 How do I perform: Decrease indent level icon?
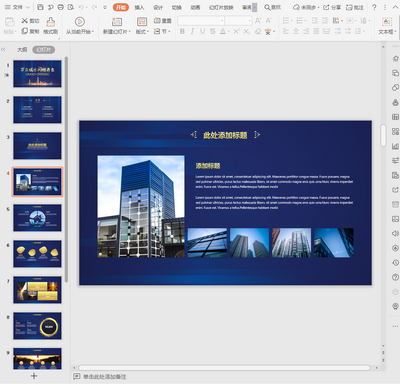314,21
